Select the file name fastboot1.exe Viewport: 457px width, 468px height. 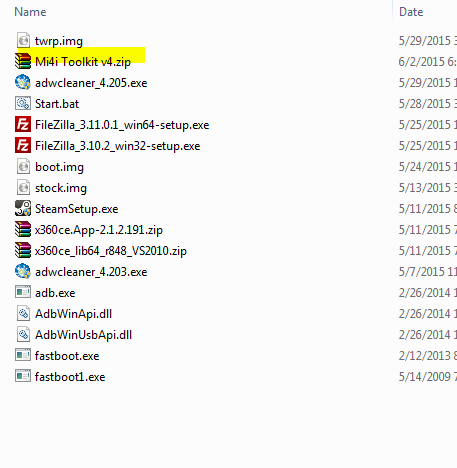(x=70, y=377)
